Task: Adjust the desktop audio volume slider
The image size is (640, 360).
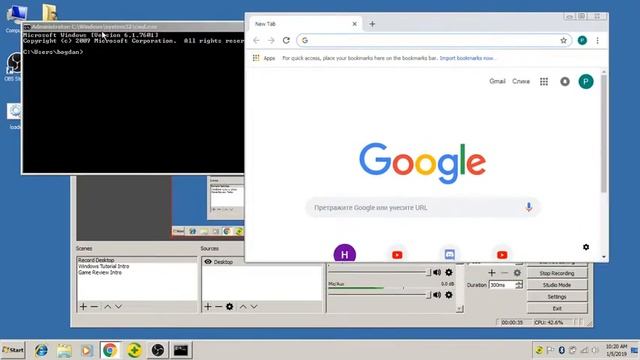Action: pyautogui.click(x=380, y=272)
